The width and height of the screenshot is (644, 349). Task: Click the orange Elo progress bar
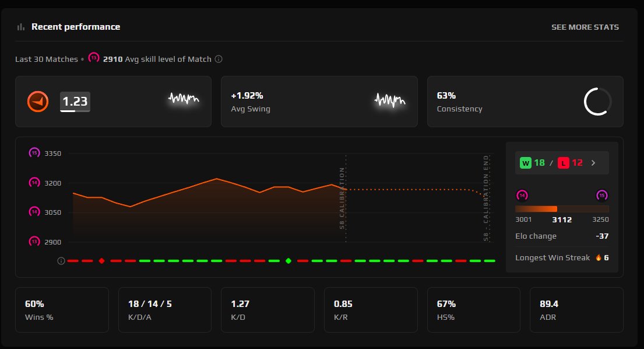point(562,209)
